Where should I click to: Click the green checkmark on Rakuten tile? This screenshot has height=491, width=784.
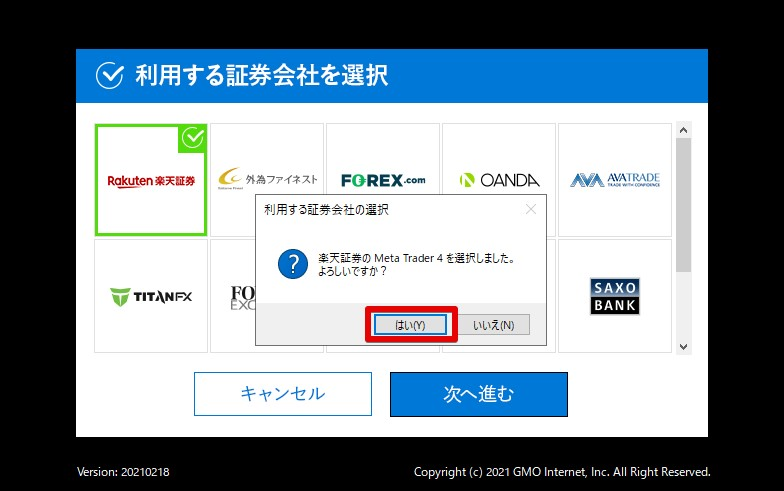193,138
